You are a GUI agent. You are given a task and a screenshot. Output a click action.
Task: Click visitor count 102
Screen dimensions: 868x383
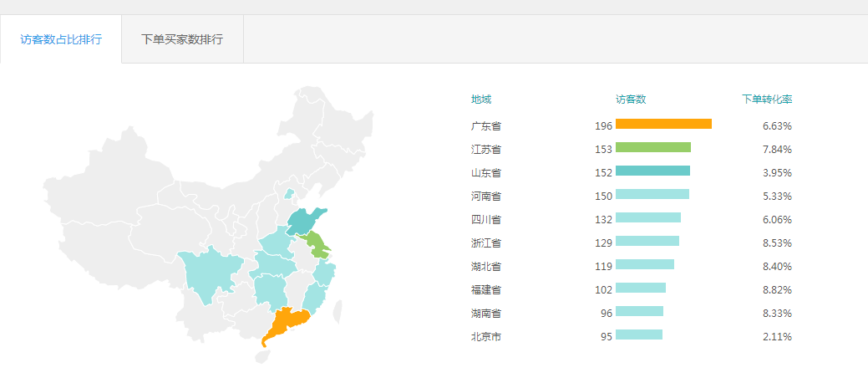pyautogui.click(x=604, y=290)
